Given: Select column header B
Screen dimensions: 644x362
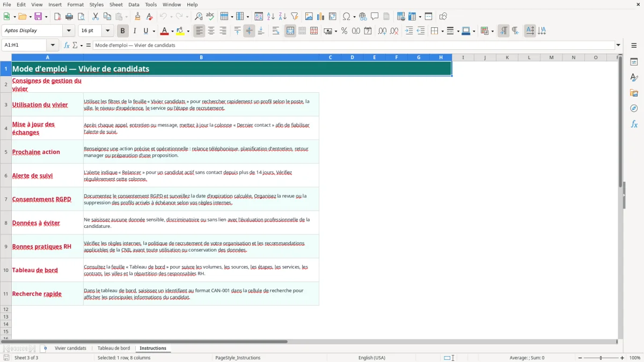Looking at the screenshot, I should click(201, 57).
